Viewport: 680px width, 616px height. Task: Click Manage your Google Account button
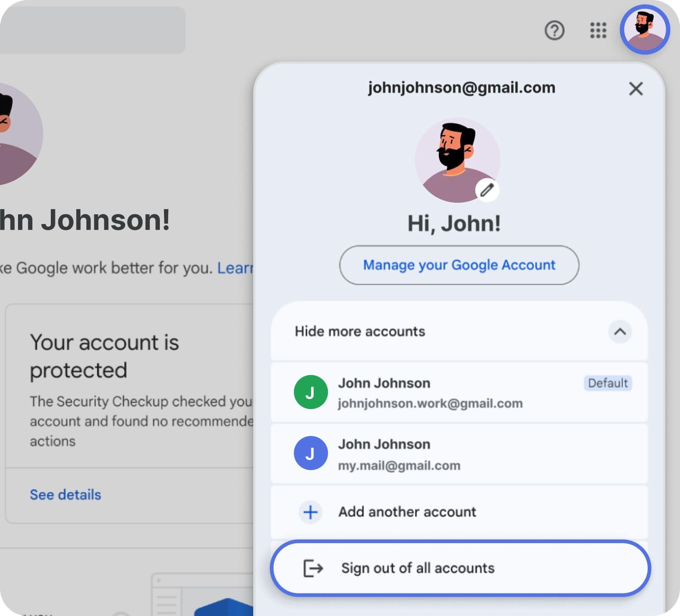pos(459,265)
